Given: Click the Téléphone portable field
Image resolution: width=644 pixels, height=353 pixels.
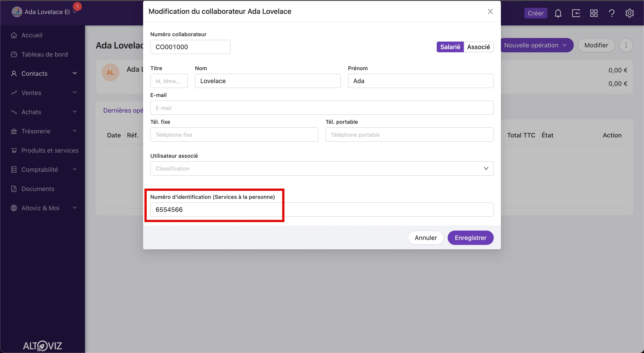Looking at the screenshot, I should pos(409,135).
